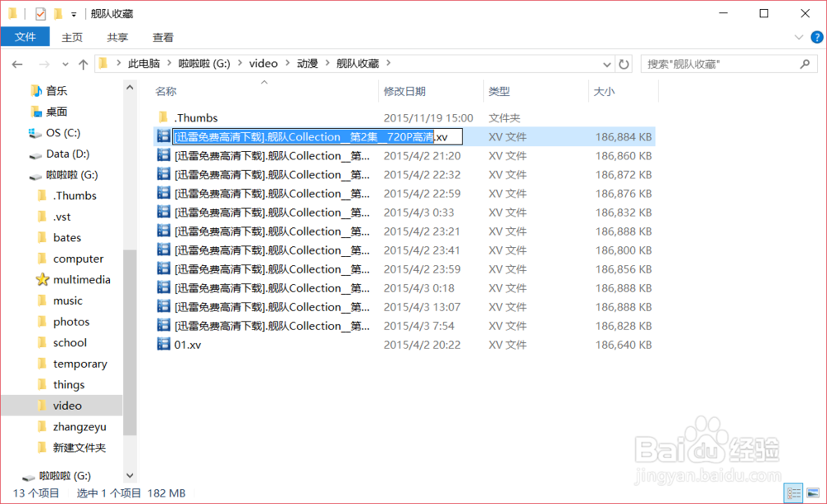Switch to the 主页 ribbon tab
827x504 pixels.
point(72,37)
